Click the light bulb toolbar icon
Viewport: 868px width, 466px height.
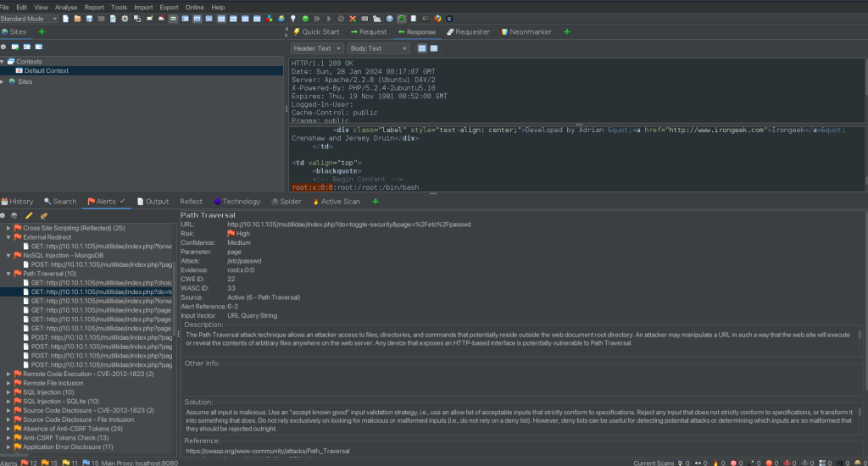click(x=293, y=18)
